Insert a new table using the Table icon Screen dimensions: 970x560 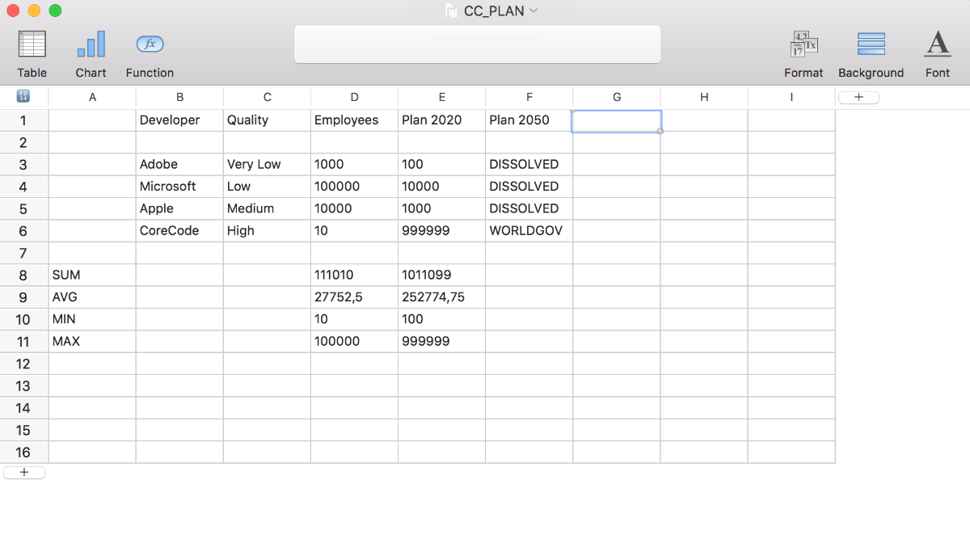pos(32,44)
